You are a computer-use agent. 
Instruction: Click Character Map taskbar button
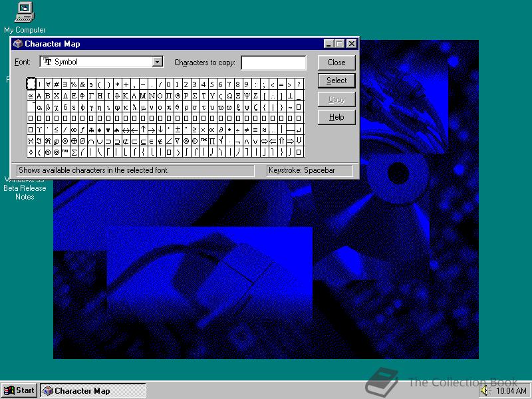click(x=93, y=390)
